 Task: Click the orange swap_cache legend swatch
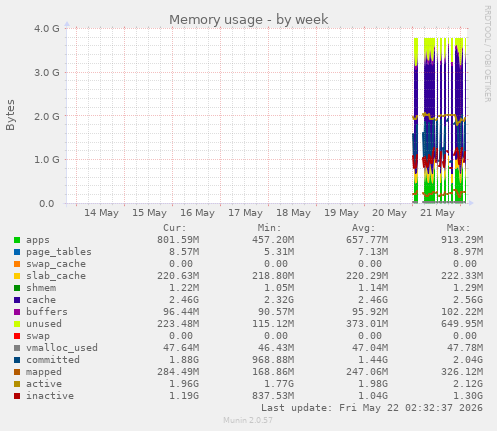(17, 264)
